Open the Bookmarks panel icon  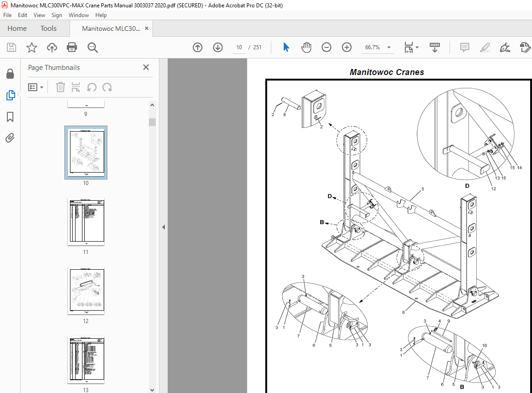(x=10, y=117)
